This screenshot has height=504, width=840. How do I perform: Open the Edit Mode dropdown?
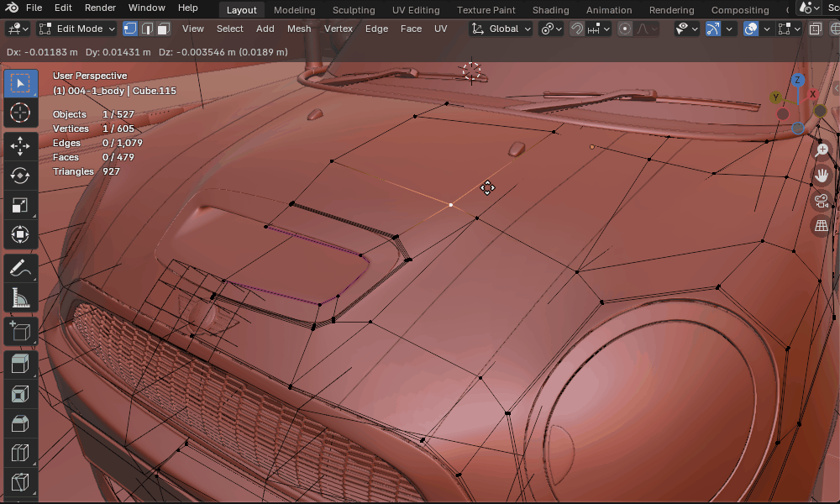(x=77, y=29)
